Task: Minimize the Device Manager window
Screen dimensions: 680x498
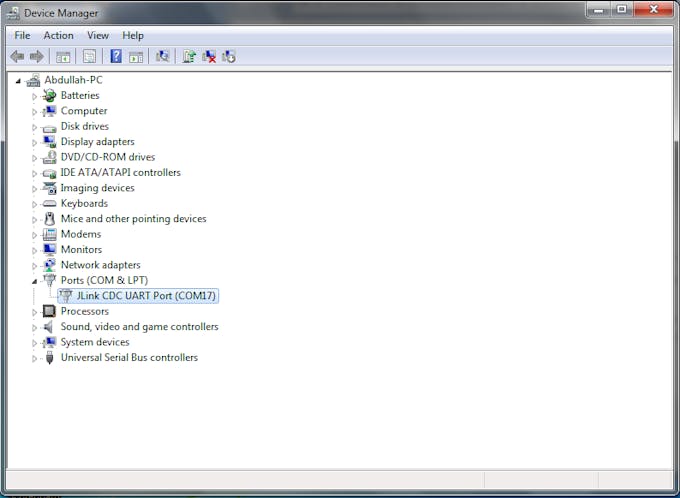Action: coord(599,10)
